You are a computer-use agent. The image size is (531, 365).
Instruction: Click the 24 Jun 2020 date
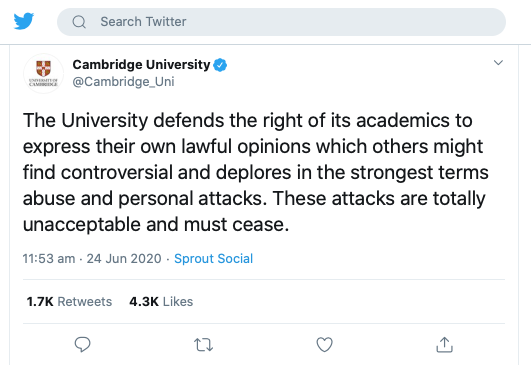point(124,259)
